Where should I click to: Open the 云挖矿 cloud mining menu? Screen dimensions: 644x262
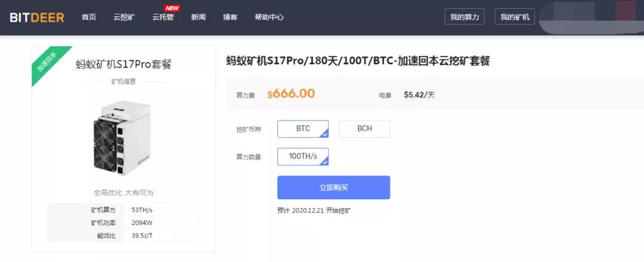point(124,17)
